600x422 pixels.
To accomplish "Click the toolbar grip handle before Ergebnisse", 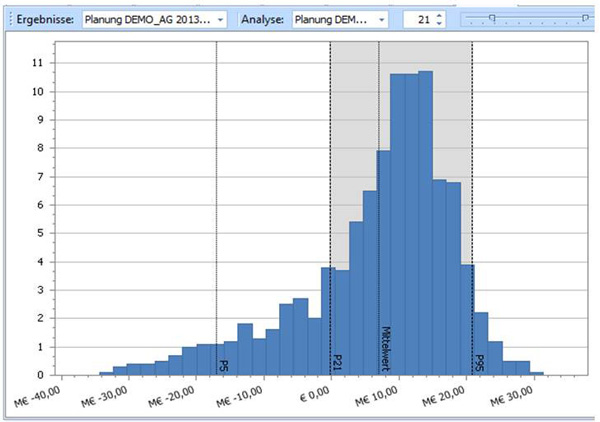I will point(6,19).
